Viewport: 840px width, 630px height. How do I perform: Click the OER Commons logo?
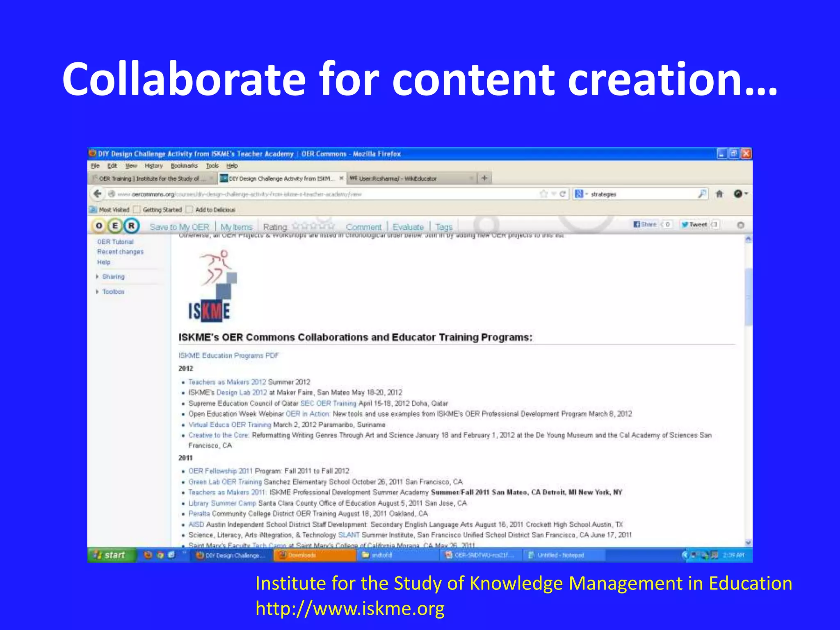pyautogui.click(x=115, y=226)
